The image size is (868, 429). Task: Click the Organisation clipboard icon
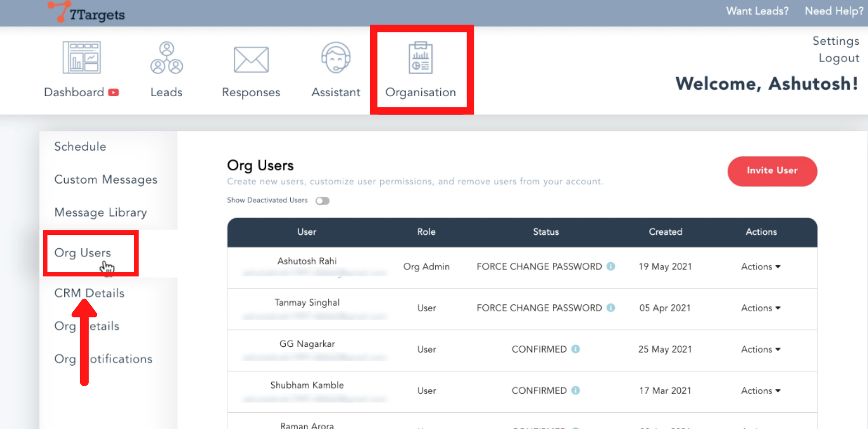tap(420, 57)
